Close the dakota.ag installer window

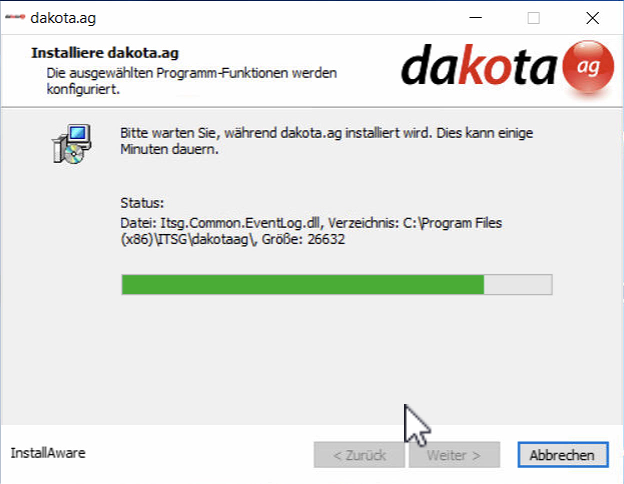[x=593, y=18]
